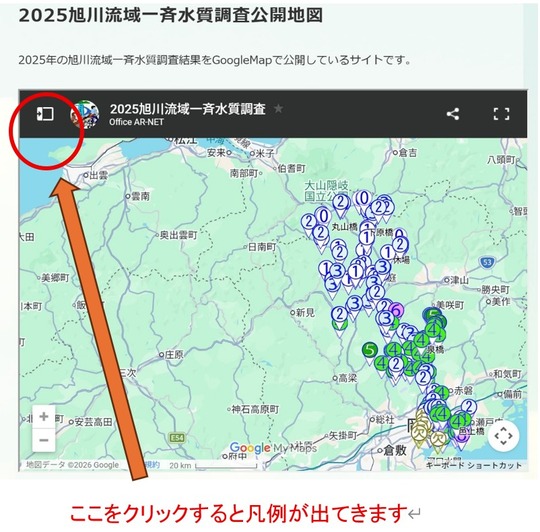Click the 八頭町 label on map

click(503, 160)
